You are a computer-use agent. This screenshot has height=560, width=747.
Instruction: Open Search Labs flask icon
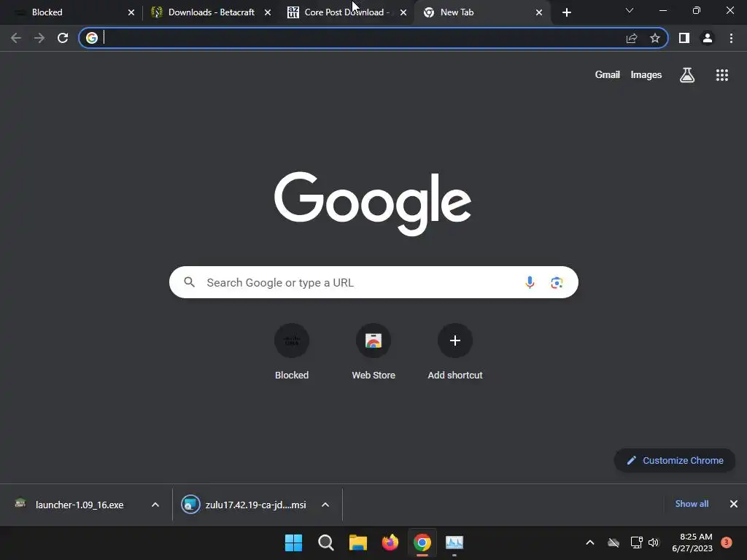687,75
